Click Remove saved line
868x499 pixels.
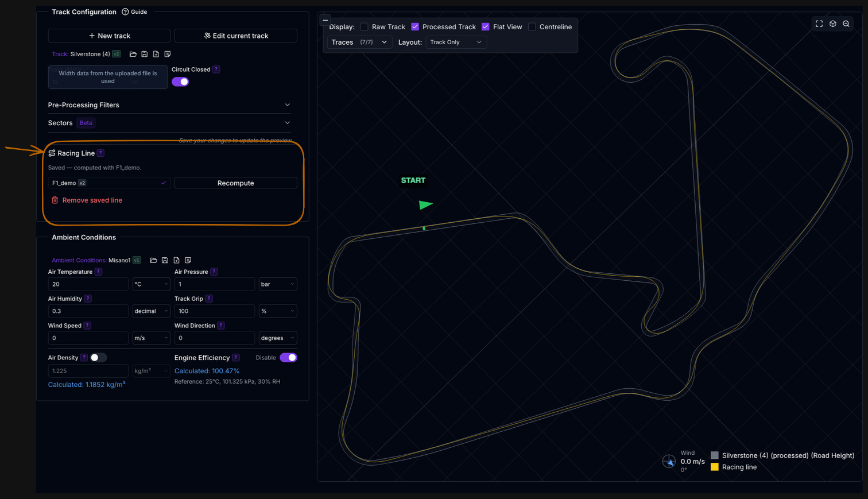tap(87, 200)
